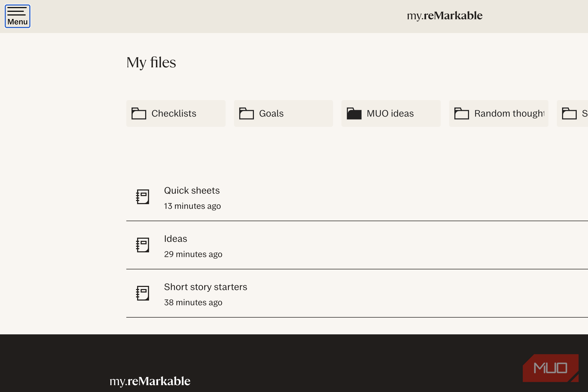Click the Goals folder icon

(x=246, y=113)
